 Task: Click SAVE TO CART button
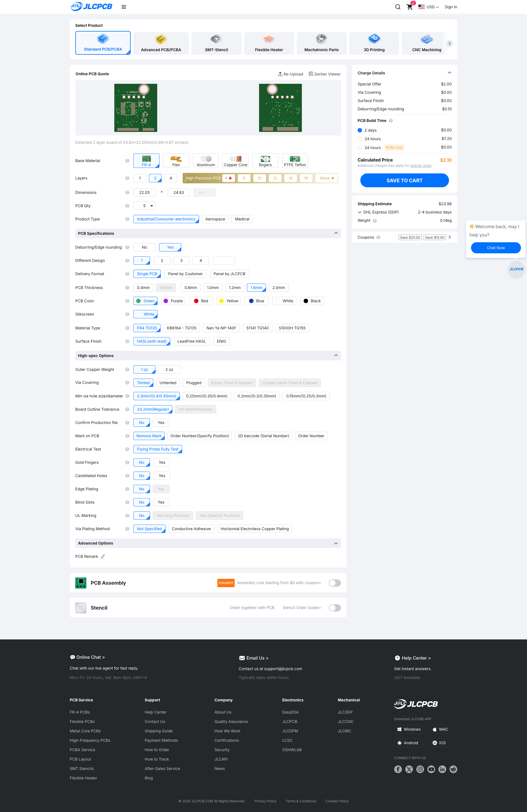coord(404,181)
